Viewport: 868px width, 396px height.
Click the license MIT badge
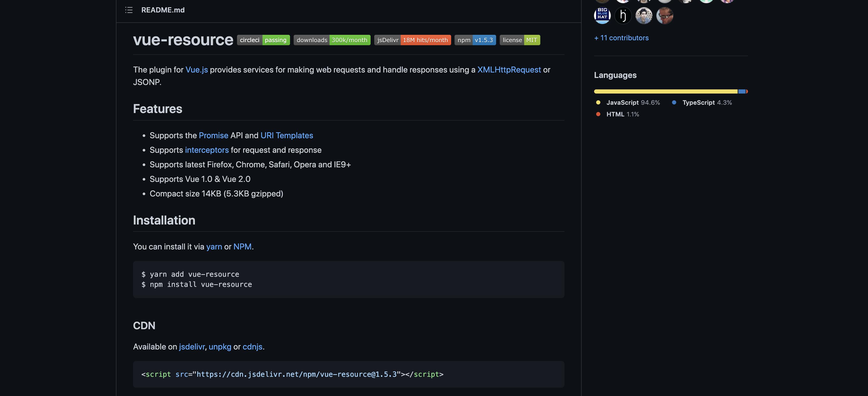pos(520,40)
